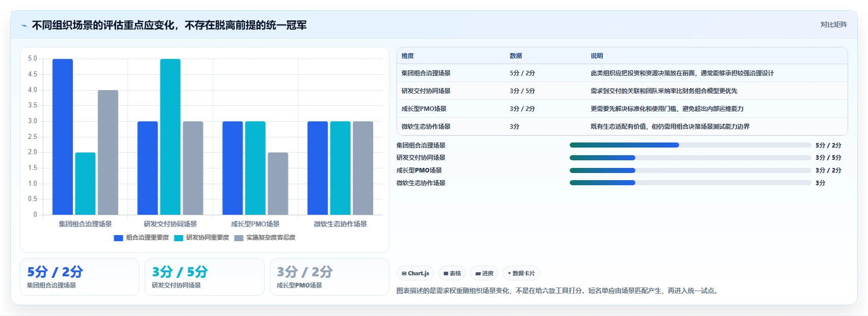Viewport: 868px width, 316px height.
Task: Click the x-axis label 研发交付协同场景
Action: [170, 224]
